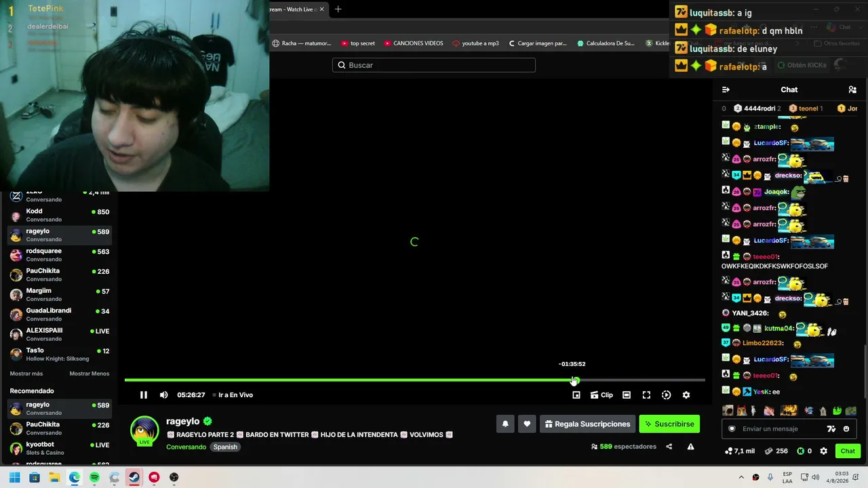Screen dimensions: 868x488
Task: Open chat identity badge in message box
Action: click(732, 429)
